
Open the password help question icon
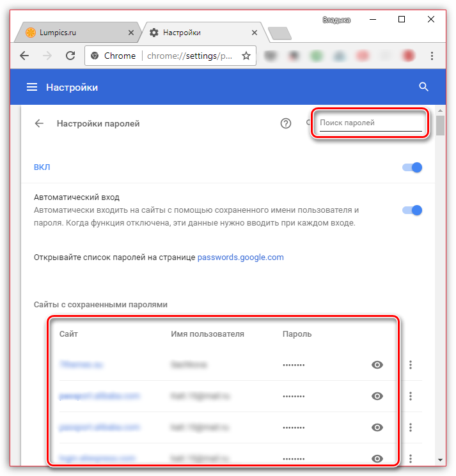point(286,123)
